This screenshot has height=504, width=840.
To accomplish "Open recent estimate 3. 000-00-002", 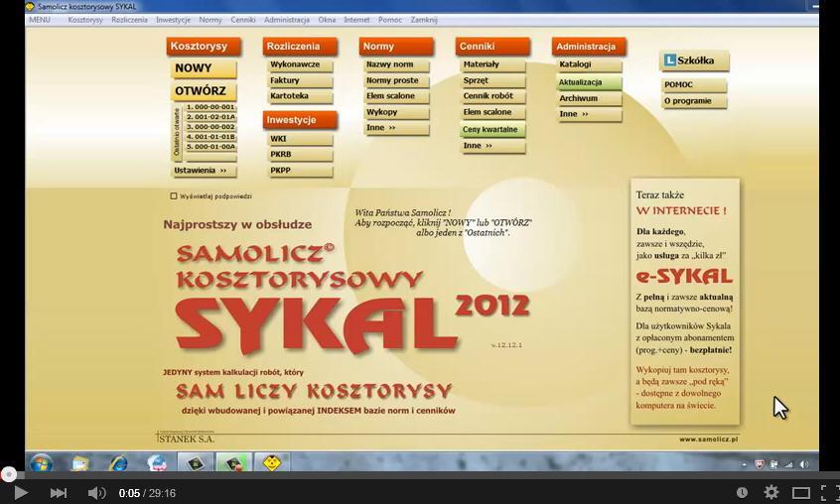I will tap(210, 127).
